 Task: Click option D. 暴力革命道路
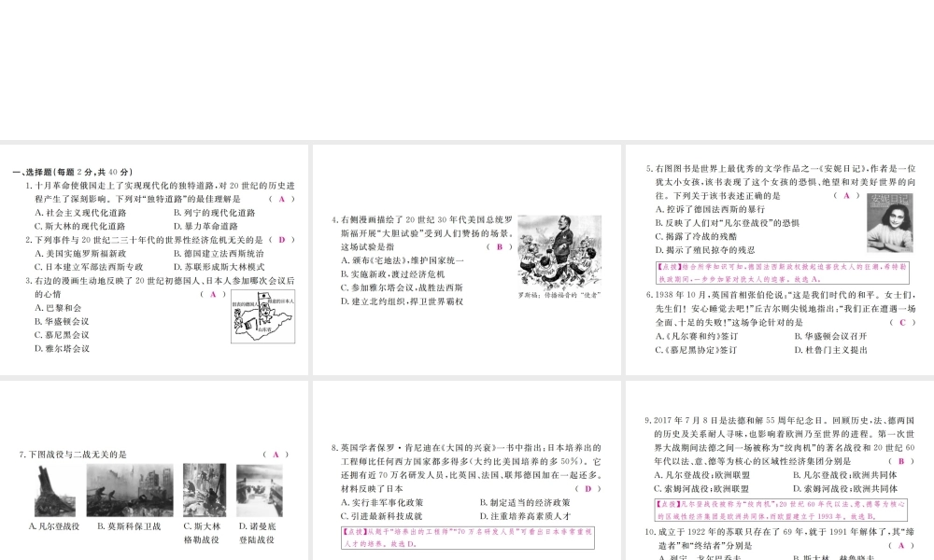coord(205,226)
